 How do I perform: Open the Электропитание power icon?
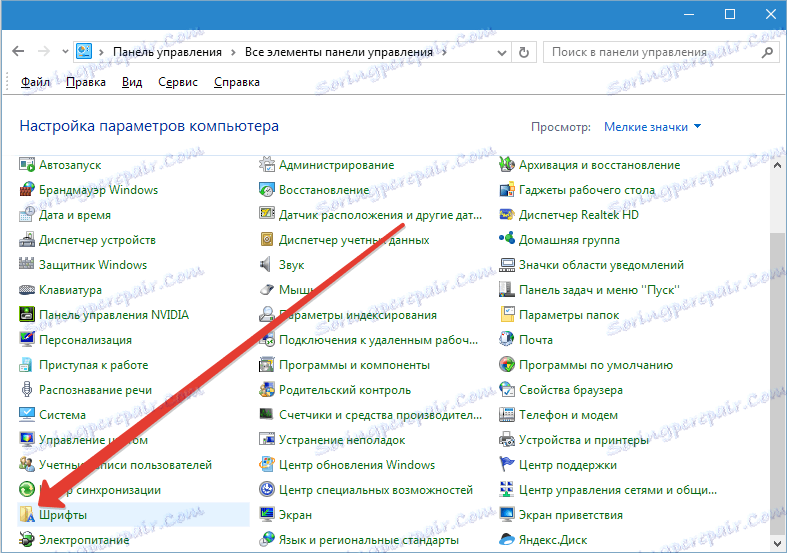click(x=27, y=540)
